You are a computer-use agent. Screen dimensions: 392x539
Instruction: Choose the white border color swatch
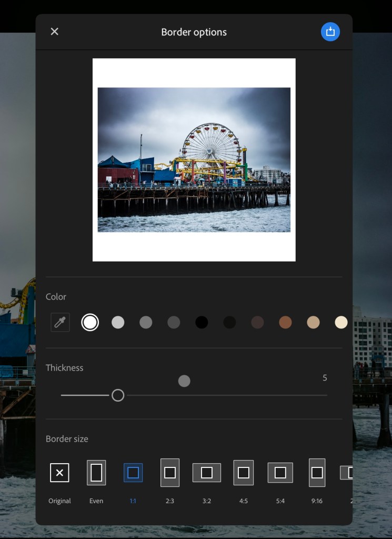pyautogui.click(x=90, y=322)
